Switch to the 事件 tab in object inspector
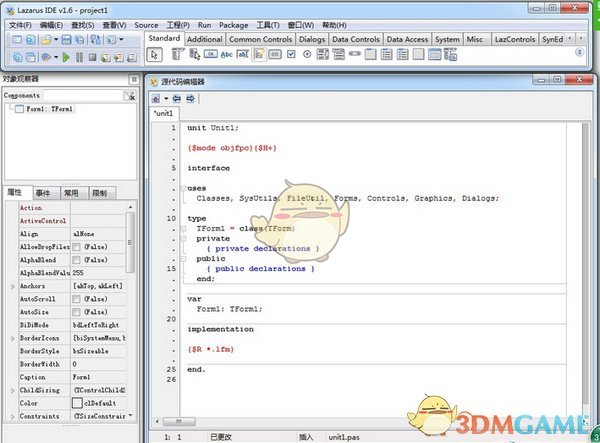Screen dimensions: 600x443 (43, 192)
